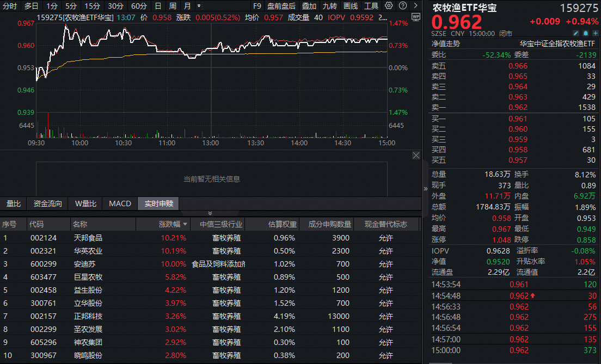Click the 画线 drawing button

(351, 6)
